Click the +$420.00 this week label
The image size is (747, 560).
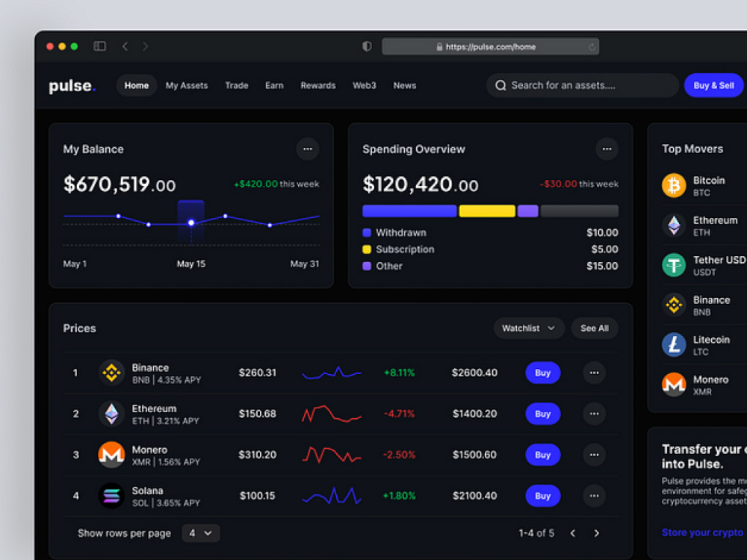tap(276, 184)
